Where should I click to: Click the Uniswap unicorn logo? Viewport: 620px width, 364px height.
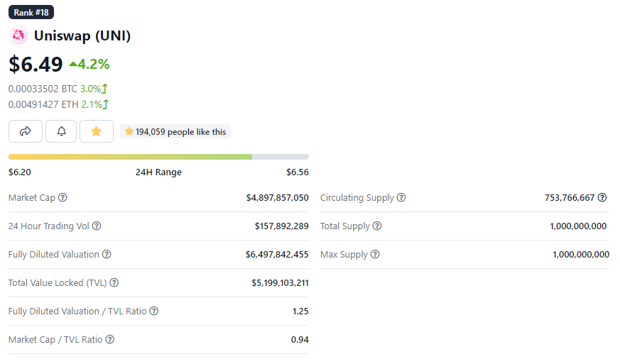(x=18, y=35)
